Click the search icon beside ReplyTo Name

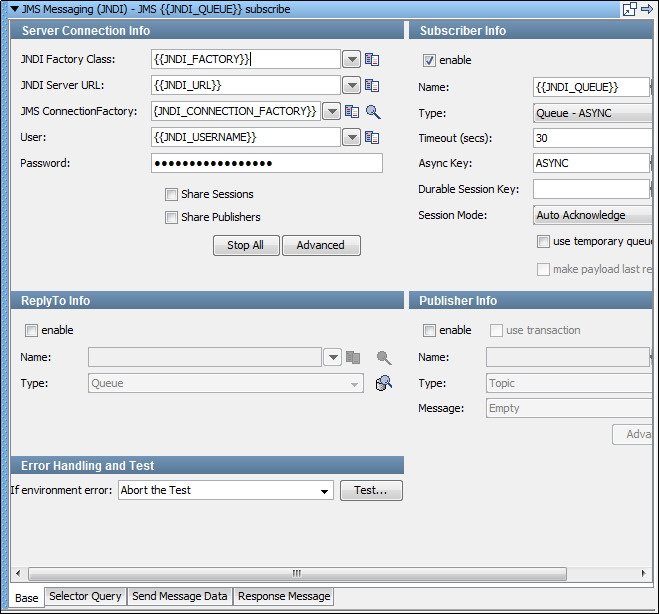[383, 357]
